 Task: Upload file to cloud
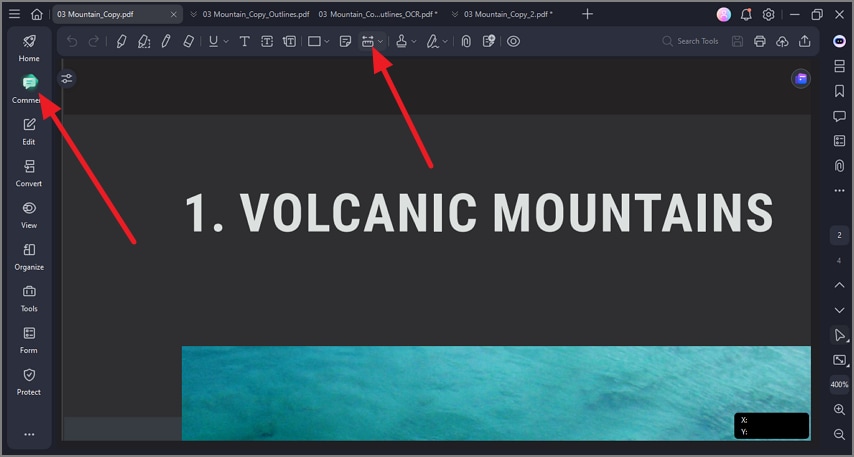782,41
